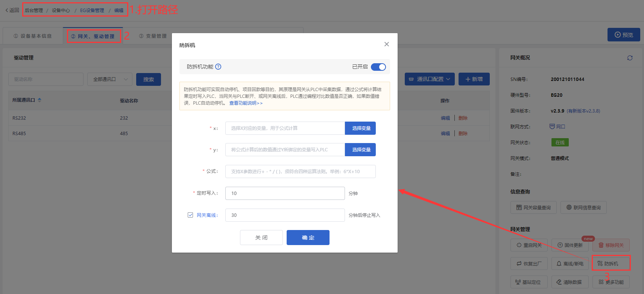Switch to 变量管理 tab
Viewport: 644px width, 294px height.
pyautogui.click(x=153, y=36)
